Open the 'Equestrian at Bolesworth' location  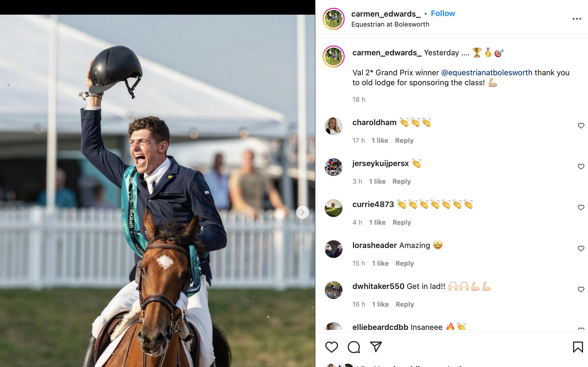[390, 24]
